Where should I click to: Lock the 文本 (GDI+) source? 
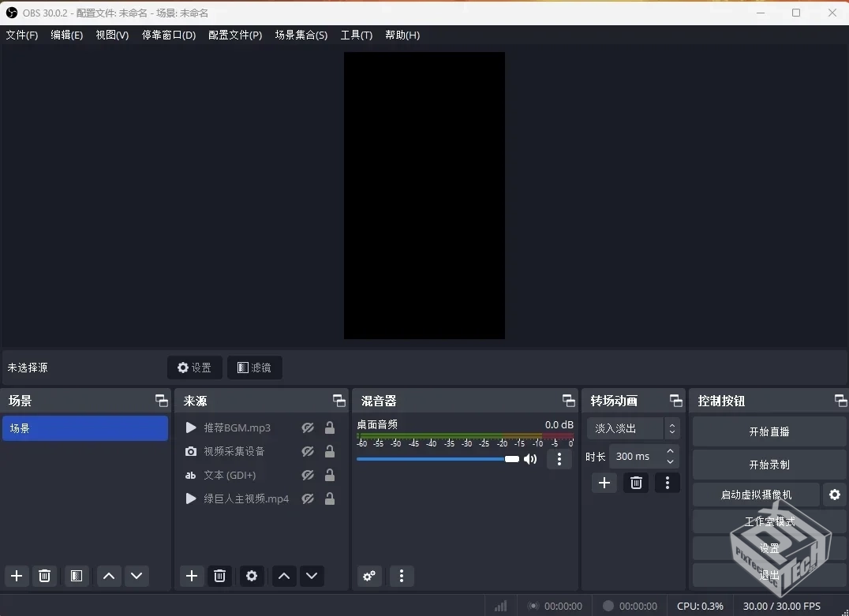tap(331, 475)
